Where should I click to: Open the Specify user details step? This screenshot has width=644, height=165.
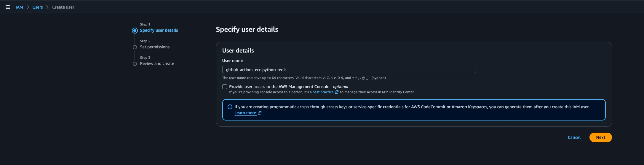159,30
